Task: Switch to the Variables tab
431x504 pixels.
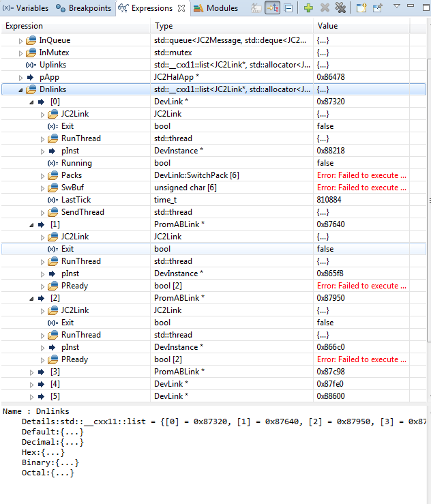Action: coord(25,8)
